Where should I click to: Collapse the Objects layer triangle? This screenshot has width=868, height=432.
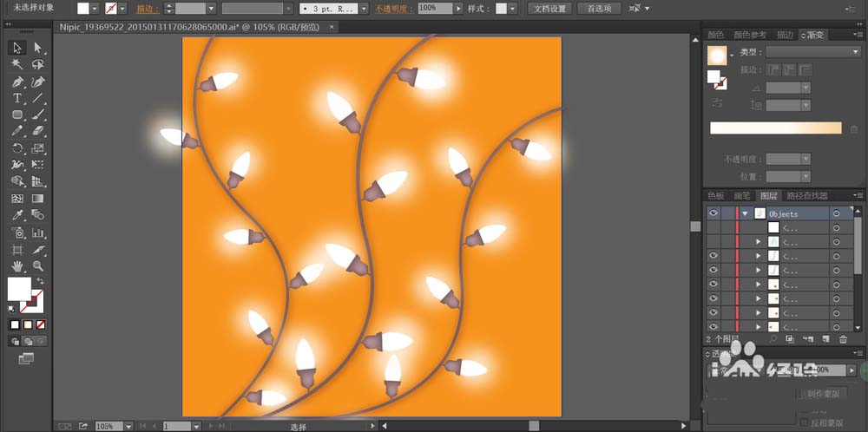coord(745,213)
